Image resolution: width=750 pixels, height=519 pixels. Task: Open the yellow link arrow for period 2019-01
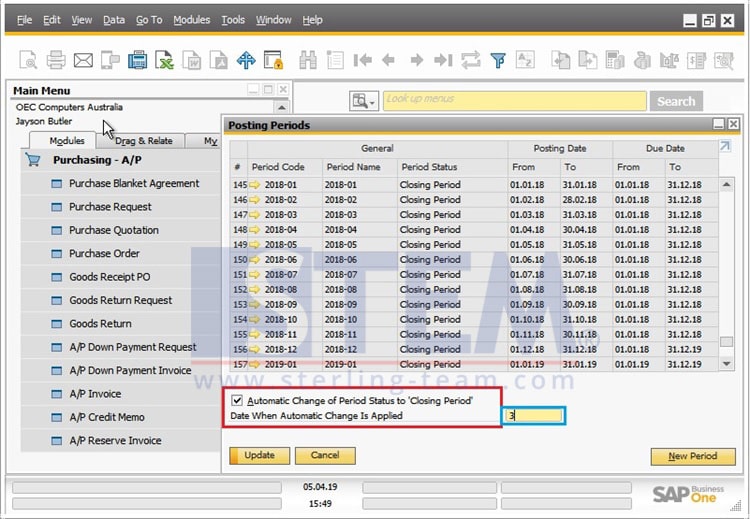click(x=254, y=364)
